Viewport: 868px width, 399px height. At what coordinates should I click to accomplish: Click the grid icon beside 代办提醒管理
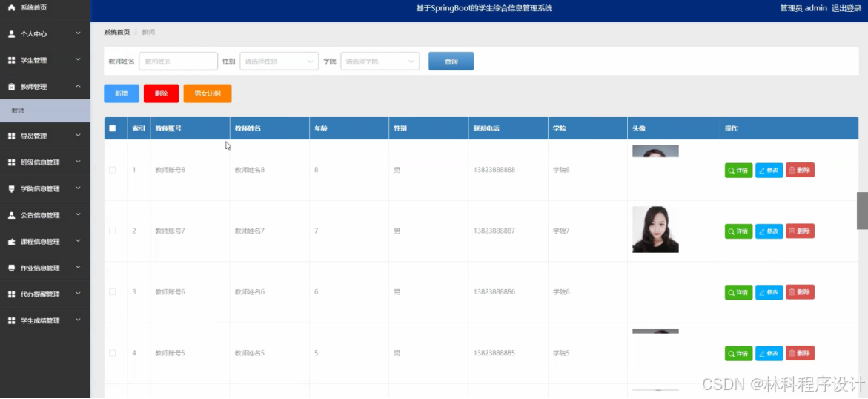[11, 294]
